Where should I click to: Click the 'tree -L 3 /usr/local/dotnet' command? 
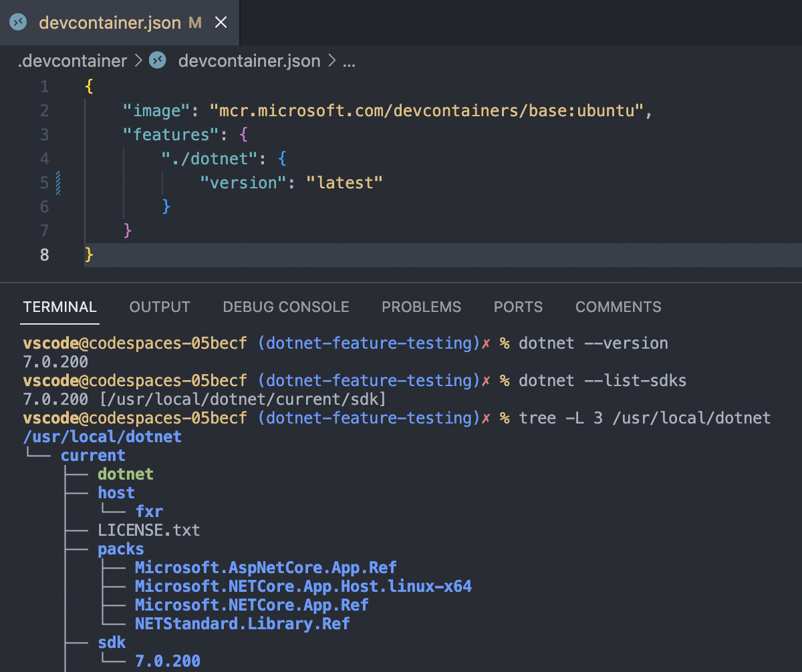(645, 418)
